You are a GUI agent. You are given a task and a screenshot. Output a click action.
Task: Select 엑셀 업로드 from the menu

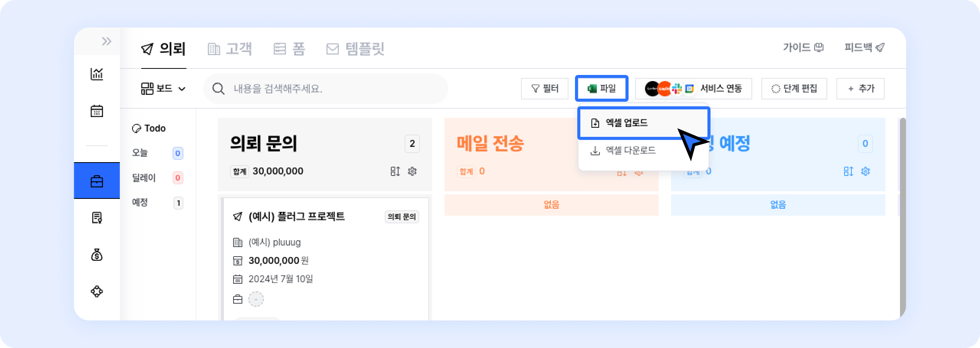(627, 123)
